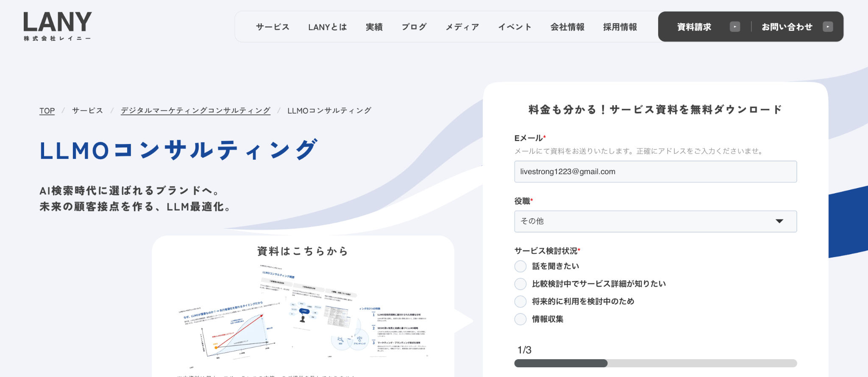Go to 実績 in the top navigation
This screenshot has height=377, width=868.
(374, 27)
